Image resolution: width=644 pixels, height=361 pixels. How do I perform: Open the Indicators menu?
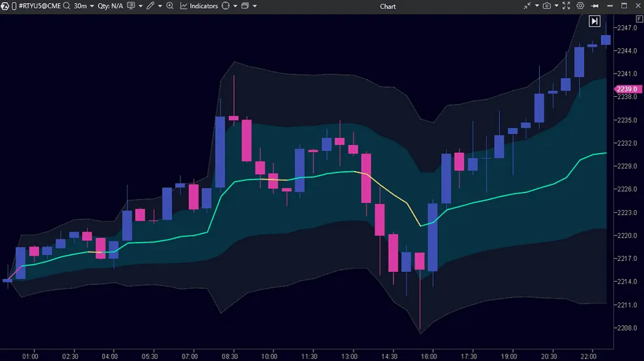click(199, 6)
